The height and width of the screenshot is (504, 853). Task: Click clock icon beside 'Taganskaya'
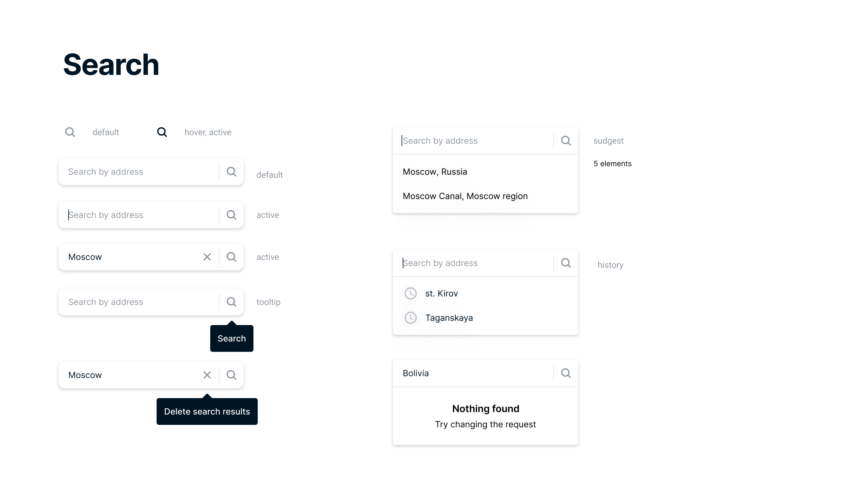(411, 318)
